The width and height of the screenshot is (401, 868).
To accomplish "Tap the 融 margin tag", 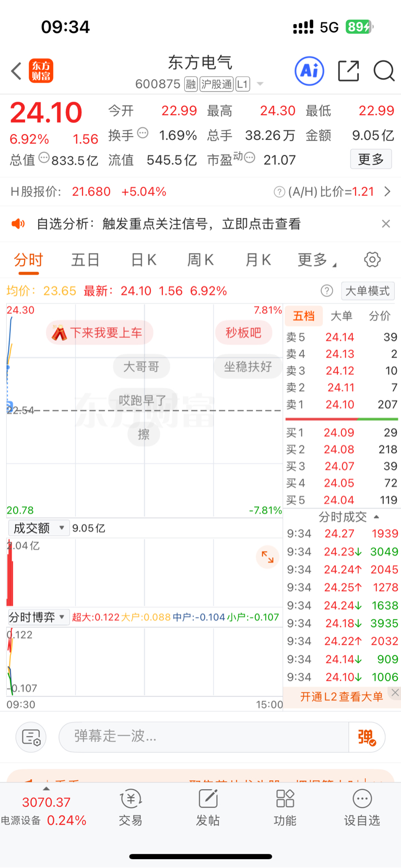I will [191, 84].
